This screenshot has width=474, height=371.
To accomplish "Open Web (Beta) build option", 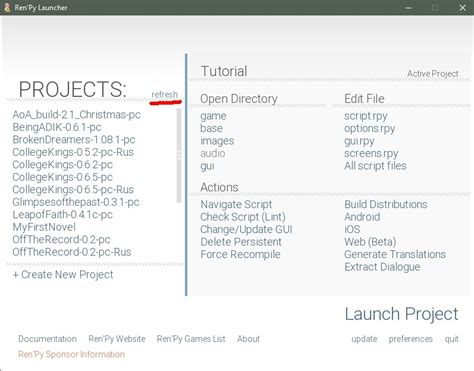I will pos(370,242).
